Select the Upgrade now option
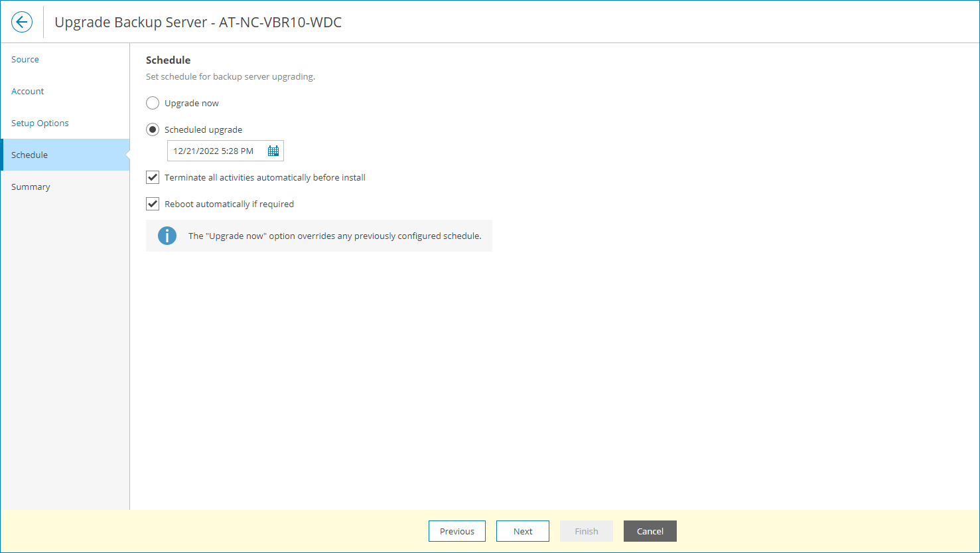 [152, 103]
